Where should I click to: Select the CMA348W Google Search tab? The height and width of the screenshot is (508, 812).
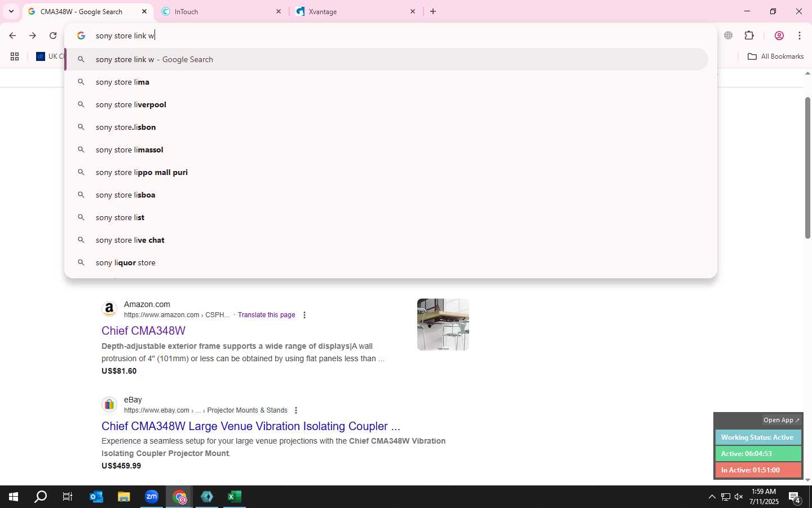tap(87, 11)
